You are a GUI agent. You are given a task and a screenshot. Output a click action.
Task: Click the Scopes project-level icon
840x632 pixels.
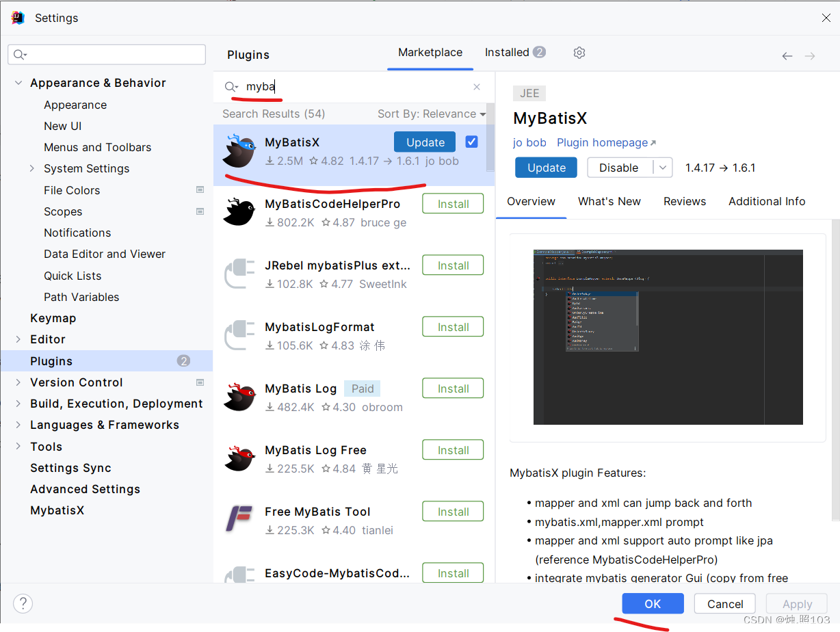tap(200, 211)
